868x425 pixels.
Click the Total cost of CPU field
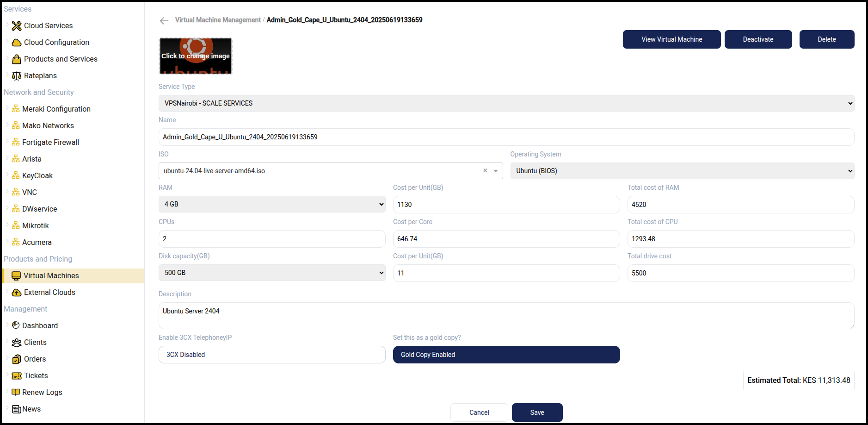(x=741, y=239)
